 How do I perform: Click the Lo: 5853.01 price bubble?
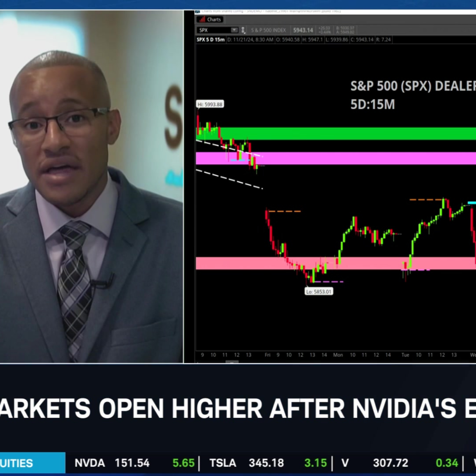[x=319, y=292]
